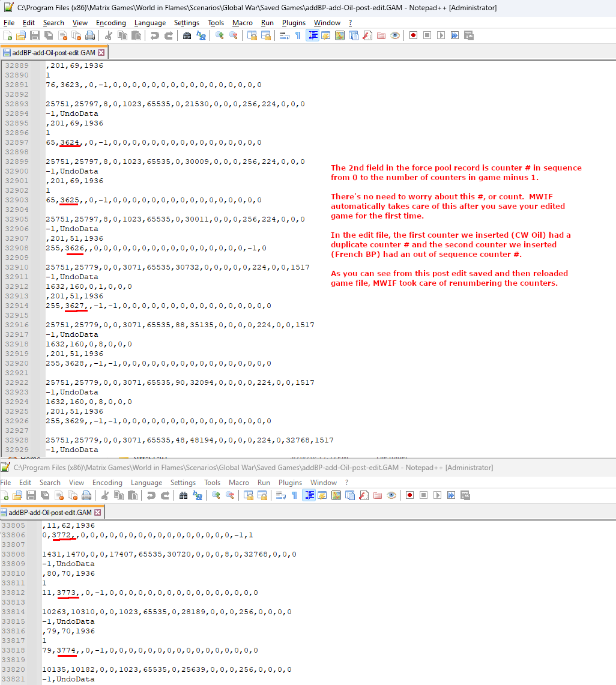Click underlined counter 3627 on line 32914
This screenshot has width=616, height=685.
[x=74, y=306]
